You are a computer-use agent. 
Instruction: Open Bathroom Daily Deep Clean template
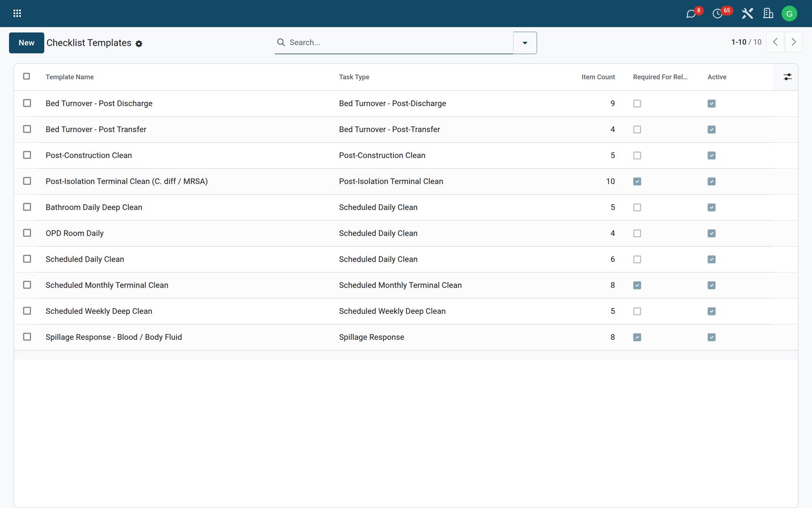[94, 207]
